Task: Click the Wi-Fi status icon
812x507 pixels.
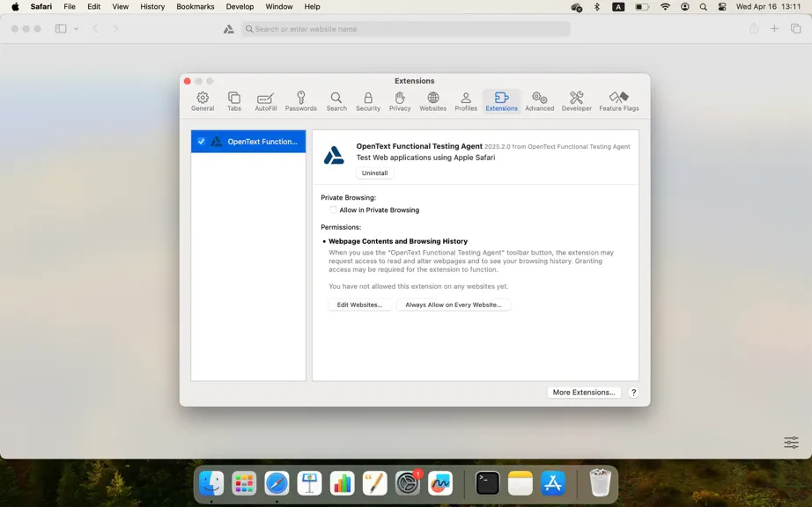Action: point(666,7)
